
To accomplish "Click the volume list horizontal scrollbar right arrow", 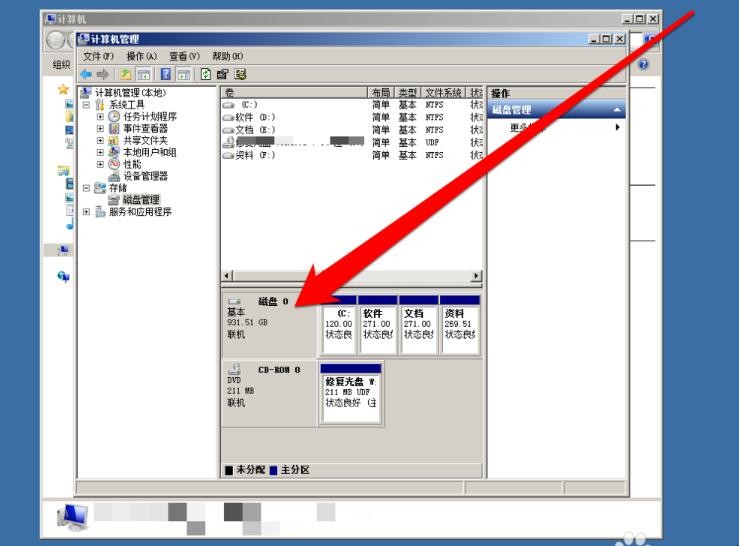I will coord(476,276).
